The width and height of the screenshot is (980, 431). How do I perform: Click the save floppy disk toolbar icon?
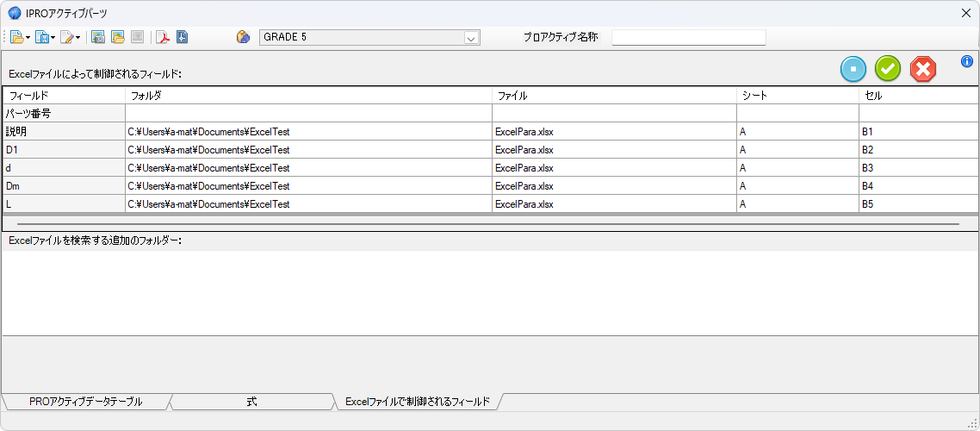[x=42, y=38]
